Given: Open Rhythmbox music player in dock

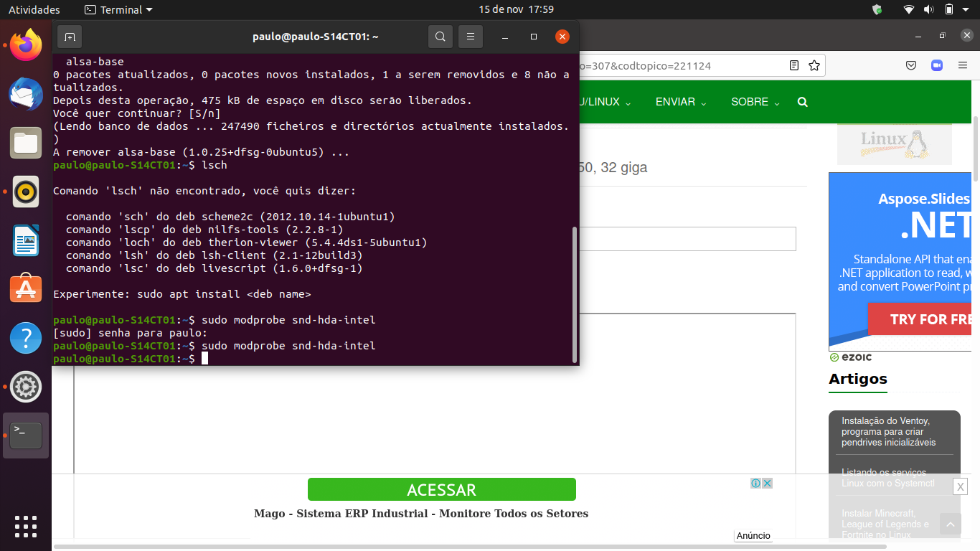Looking at the screenshot, I should (26, 192).
